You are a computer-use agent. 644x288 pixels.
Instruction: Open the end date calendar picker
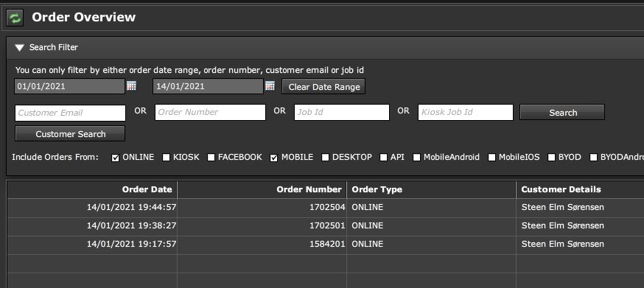270,86
